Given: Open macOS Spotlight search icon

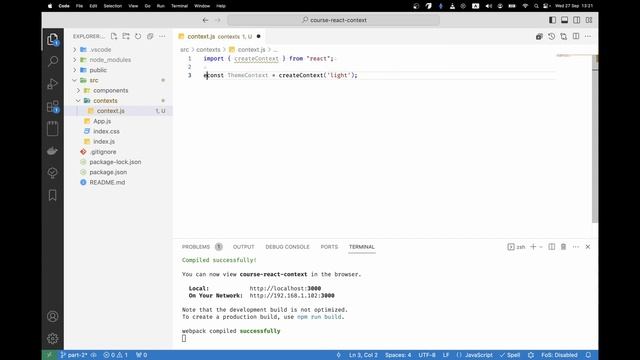Looking at the screenshot, I should coord(536,6).
